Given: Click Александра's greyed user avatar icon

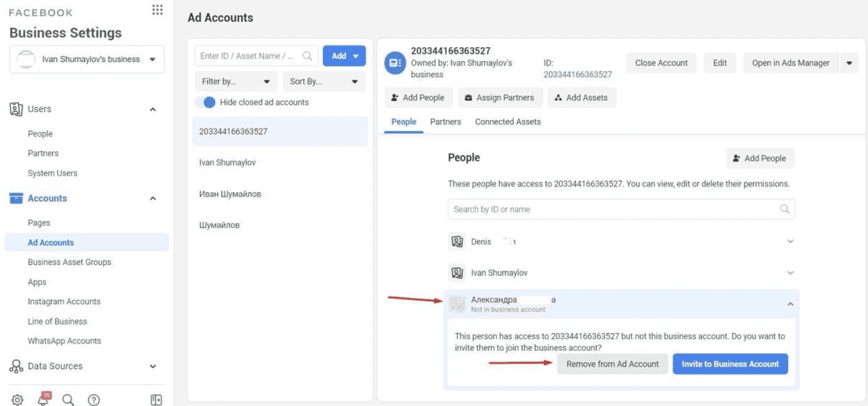Looking at the screenshot, I should pyautogui.click(x=456, y=304).
